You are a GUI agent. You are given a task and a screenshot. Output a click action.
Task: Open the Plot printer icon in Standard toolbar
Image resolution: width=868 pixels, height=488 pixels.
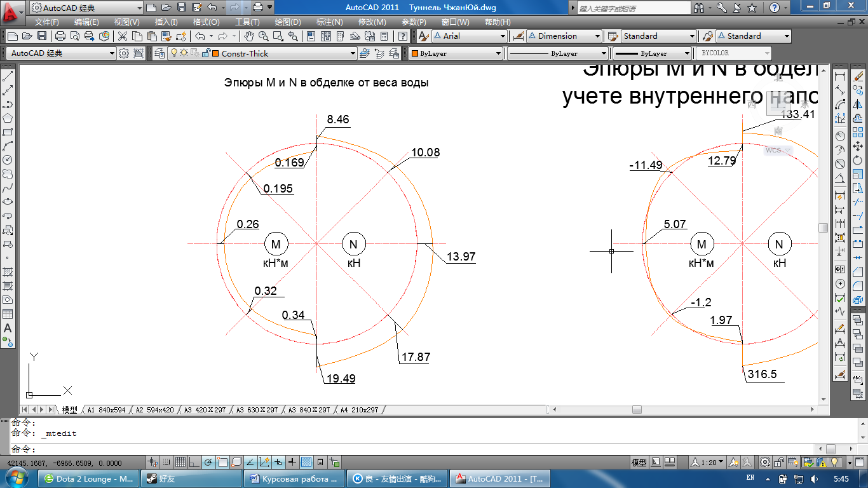[x=60, y=36]
